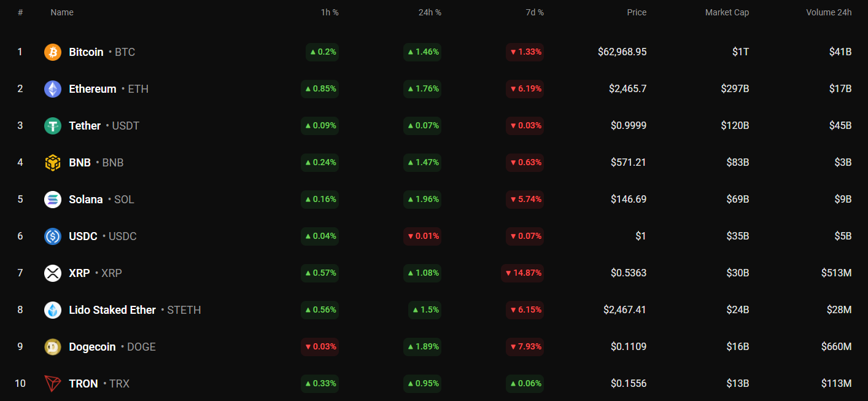Click the TRON coin logo

coord(53,384)
